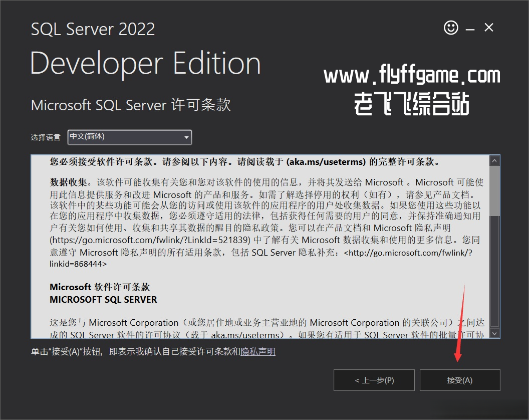Click the 接受(A) accept button
This screenshot has width=529, height=420.
pyautogui.click(x=460, y=380)
